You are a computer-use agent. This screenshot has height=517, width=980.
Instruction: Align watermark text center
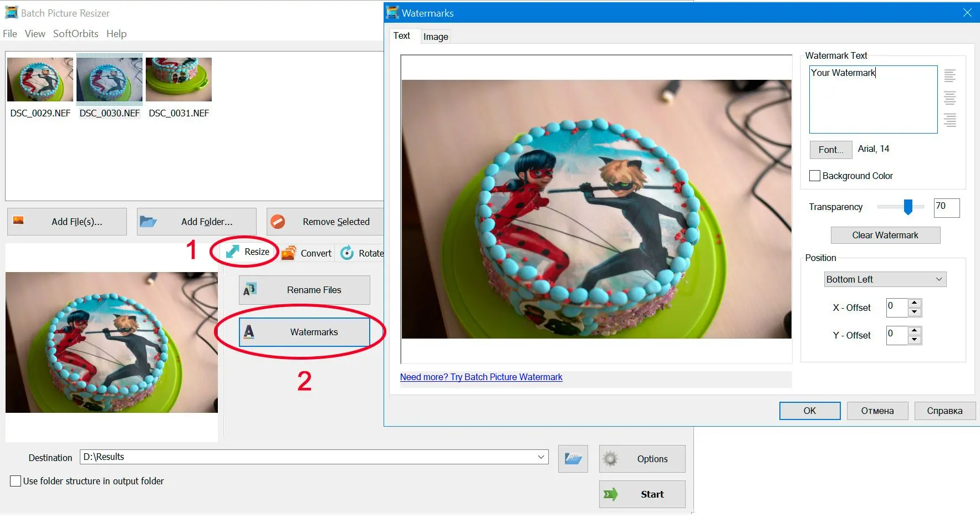pos(950,98)
